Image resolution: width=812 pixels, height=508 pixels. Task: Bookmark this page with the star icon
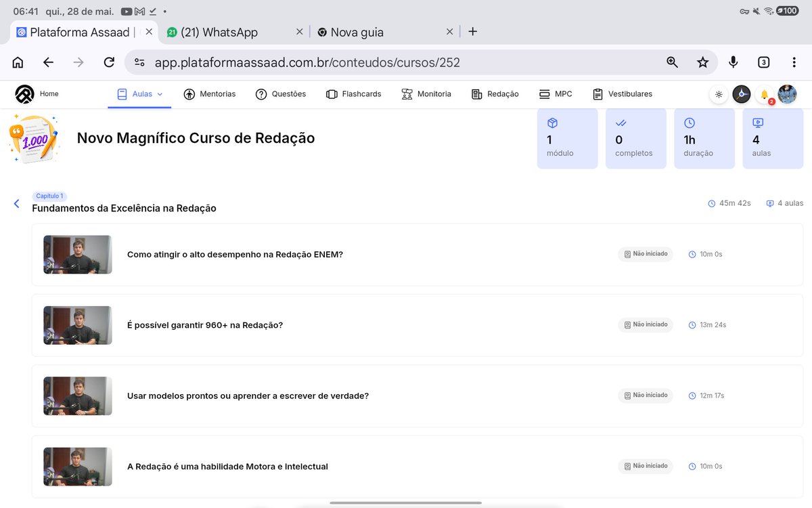703,62
